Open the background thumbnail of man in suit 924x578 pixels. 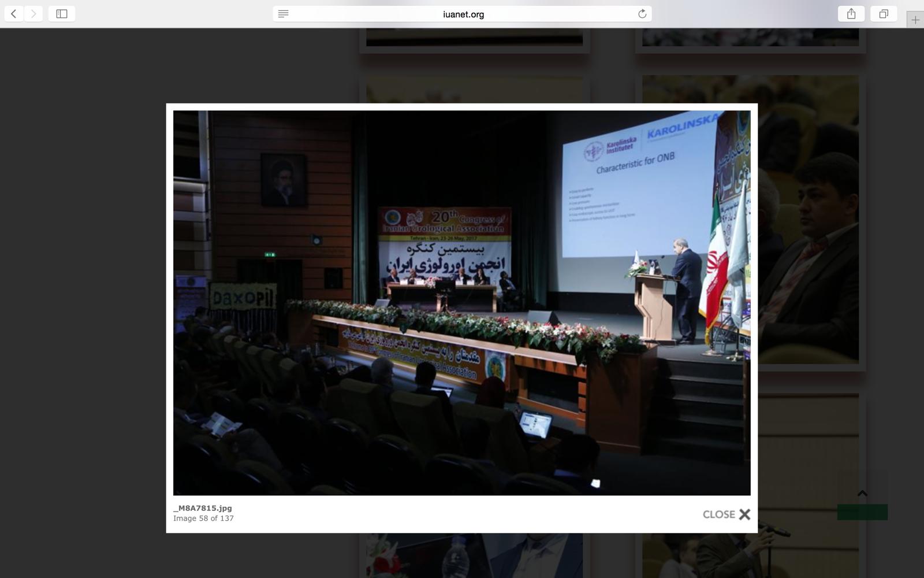[x=808, y=220]
